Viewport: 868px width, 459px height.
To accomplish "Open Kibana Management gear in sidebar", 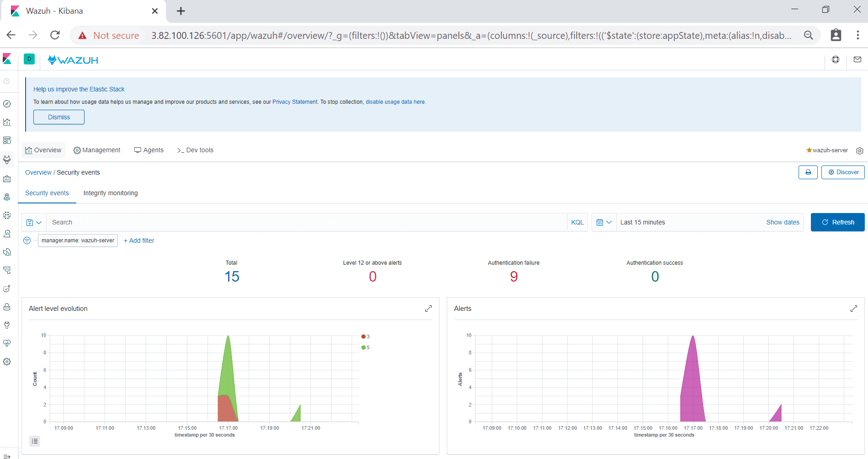I will tap(7, 362).
